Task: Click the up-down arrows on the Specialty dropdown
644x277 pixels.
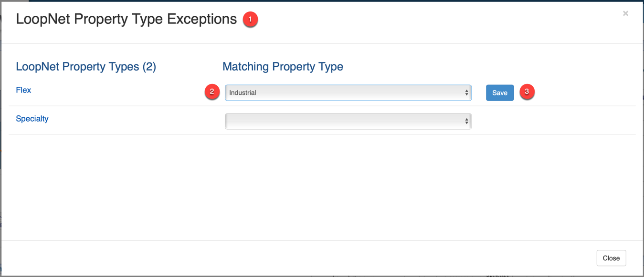Action: [x=466, y=122]
